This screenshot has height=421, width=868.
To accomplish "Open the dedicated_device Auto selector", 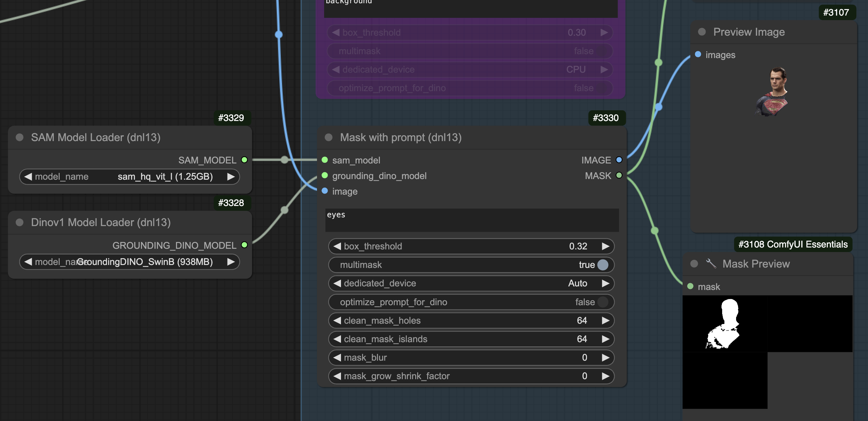I will point(471,283).
